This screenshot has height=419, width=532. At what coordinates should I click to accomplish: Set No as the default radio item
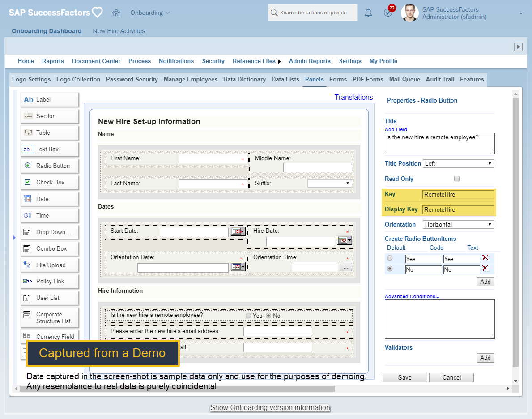390,269
